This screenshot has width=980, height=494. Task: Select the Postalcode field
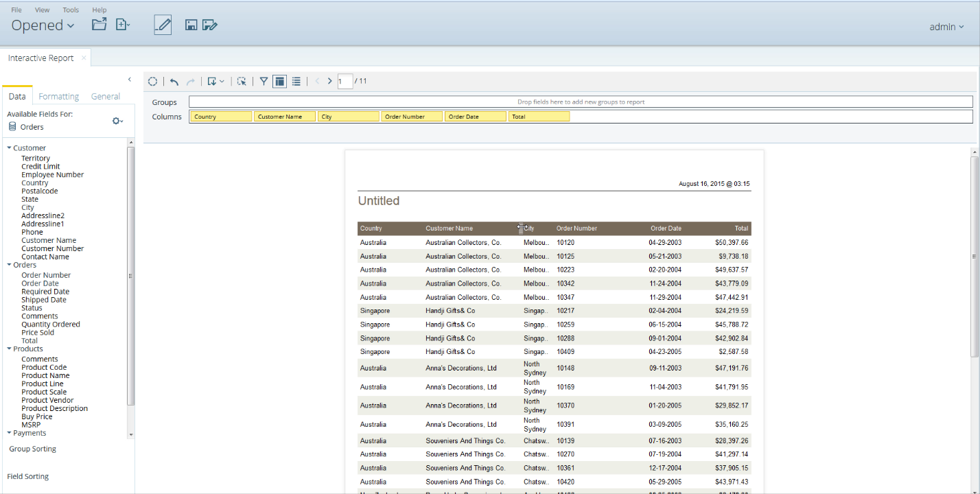click(x=39, y=191)
